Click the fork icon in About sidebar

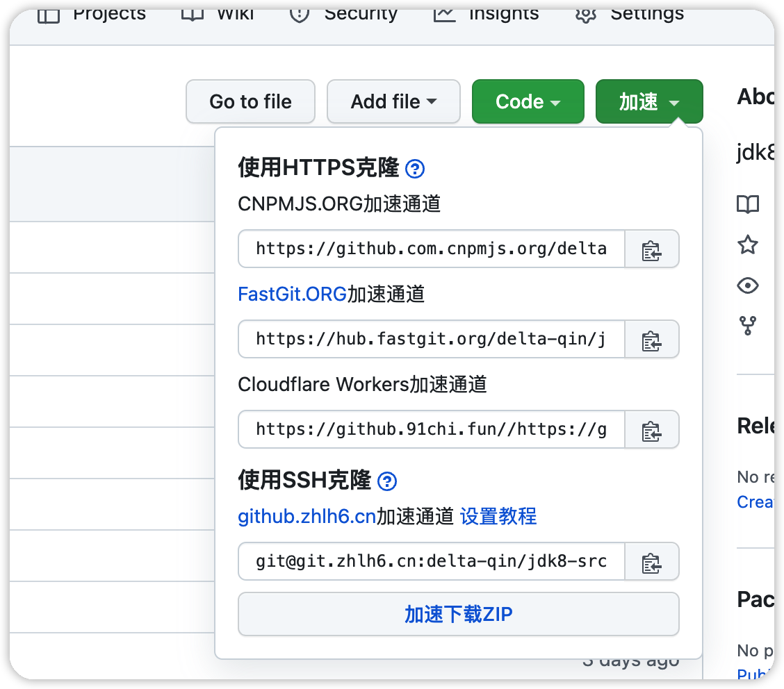point(748,326)
